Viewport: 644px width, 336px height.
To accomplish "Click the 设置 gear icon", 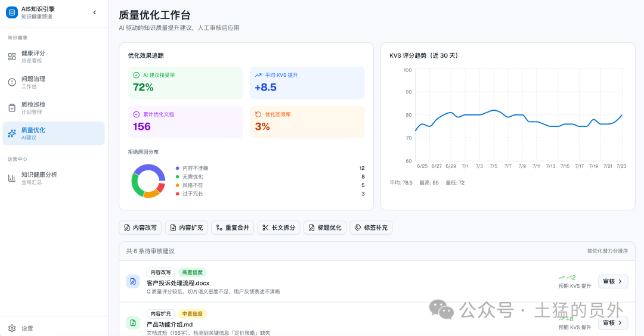I will [x=12, y=328].
